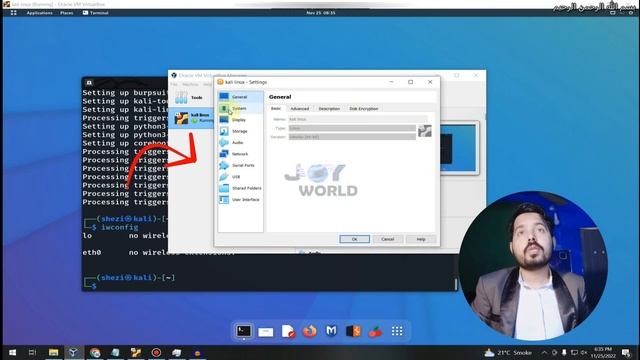The image size is (640, 360).
Task: Open Kali Applications menu
Action: [x=40, y=13]
